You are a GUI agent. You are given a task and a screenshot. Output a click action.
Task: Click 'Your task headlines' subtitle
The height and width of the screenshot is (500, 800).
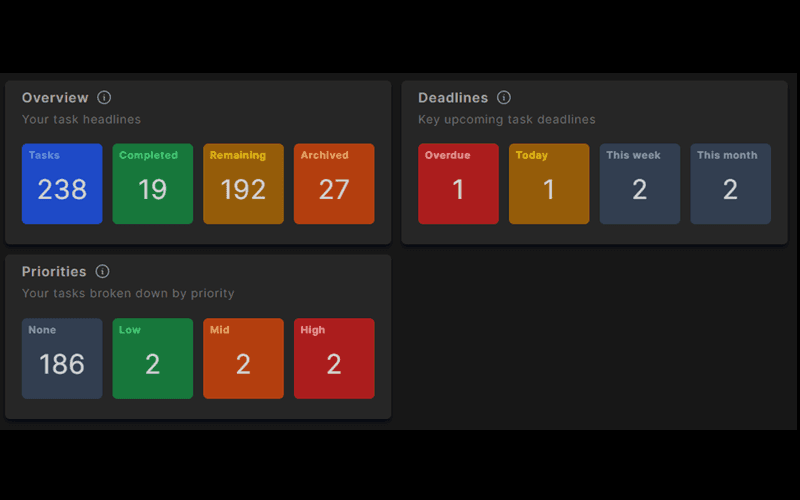tap(81, 119)
